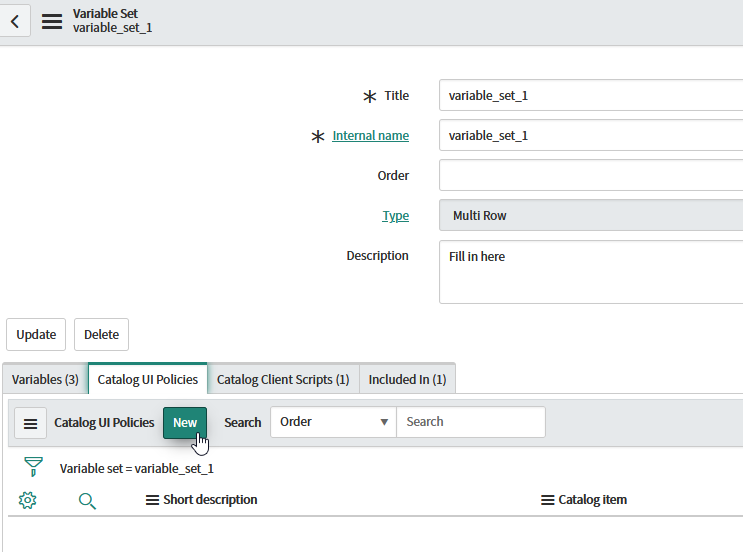Image resolution: width=743 pixels, height=552 pixels.
Task: Click the Internal name label link
Action: pos(370,136)
